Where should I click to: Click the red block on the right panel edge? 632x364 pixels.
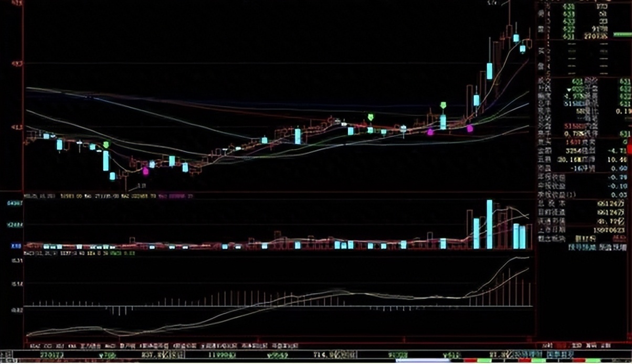629,148
